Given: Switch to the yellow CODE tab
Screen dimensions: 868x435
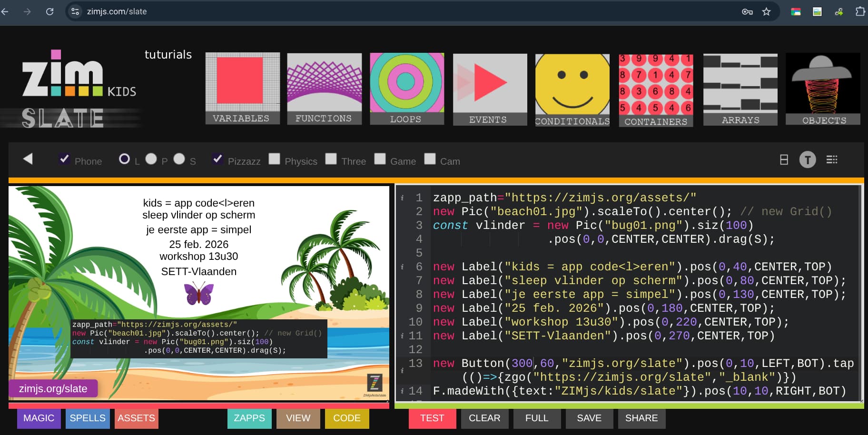Looking at the screenshot, I should pos(346,418).
